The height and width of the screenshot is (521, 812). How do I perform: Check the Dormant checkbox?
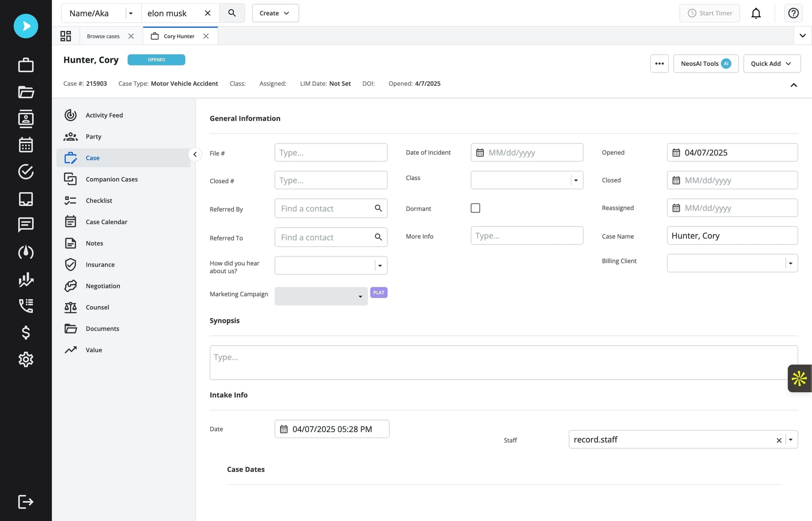(x=475, y=208)
